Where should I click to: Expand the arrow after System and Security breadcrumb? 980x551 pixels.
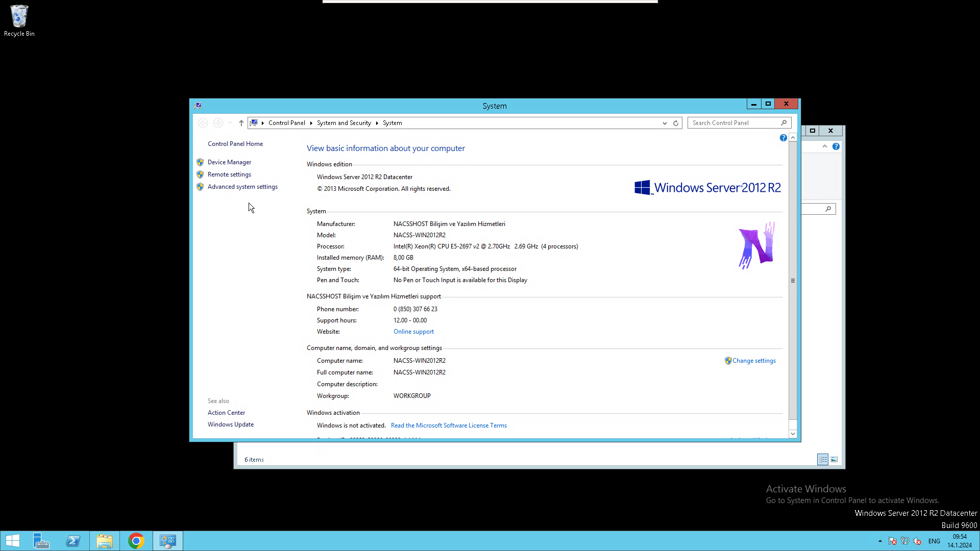(377, 123)
